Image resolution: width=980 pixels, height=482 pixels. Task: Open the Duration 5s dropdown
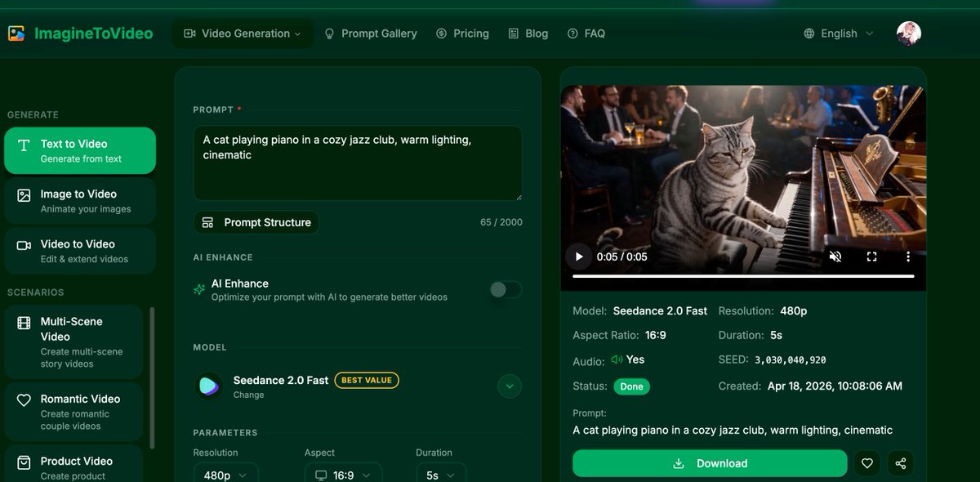point(441,474)
